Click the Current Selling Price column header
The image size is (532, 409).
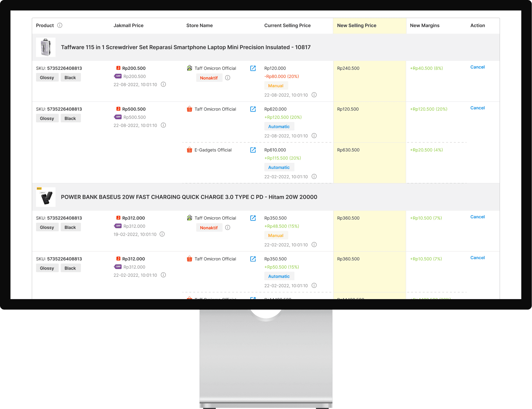[287, 25]
